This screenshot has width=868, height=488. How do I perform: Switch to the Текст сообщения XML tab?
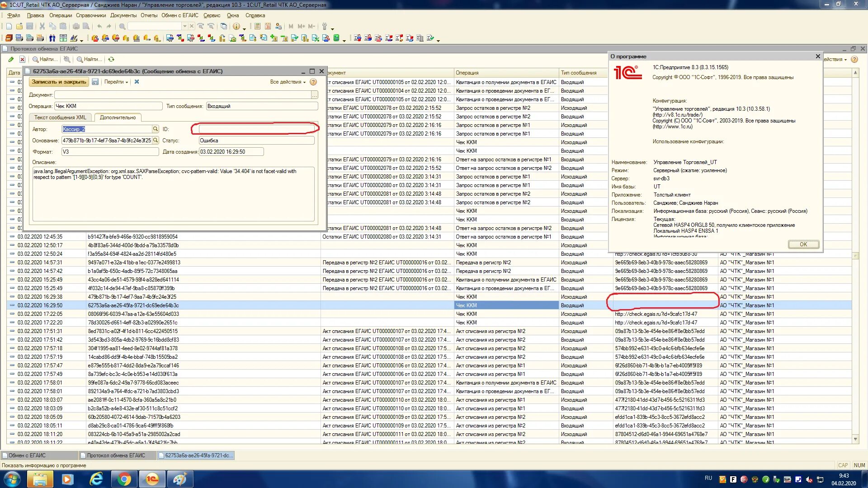[x=60, y=117]
